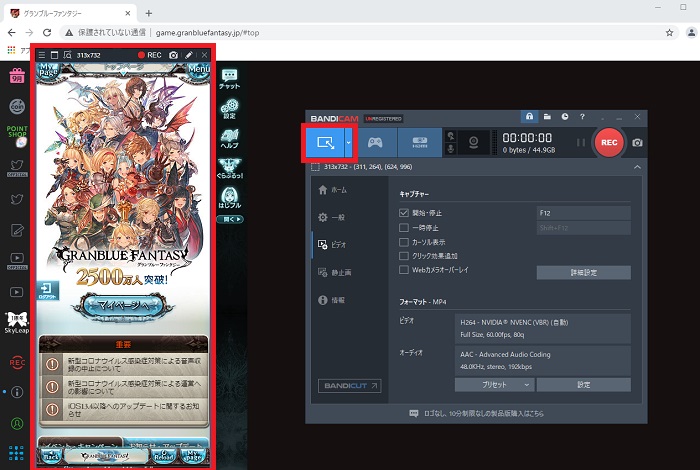Click find-window icon on region toolbar
700x470 pixels.
click(x=67, y=55)
